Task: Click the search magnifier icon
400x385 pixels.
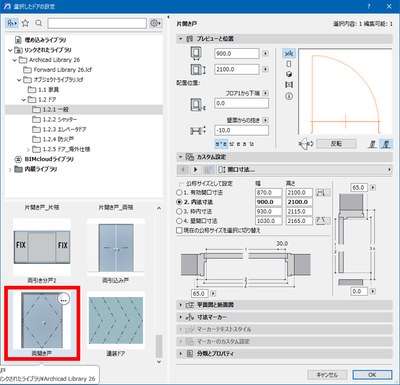Action: click(x=39, y=23)
